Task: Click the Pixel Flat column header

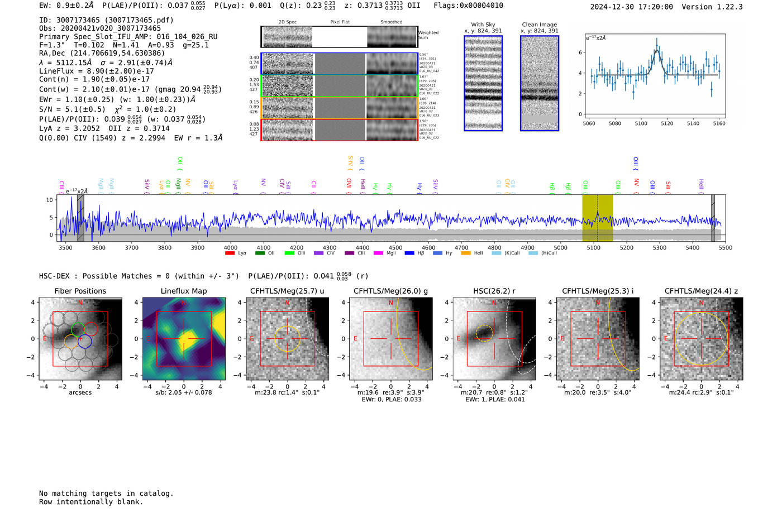Action: [x=340, y=22]
